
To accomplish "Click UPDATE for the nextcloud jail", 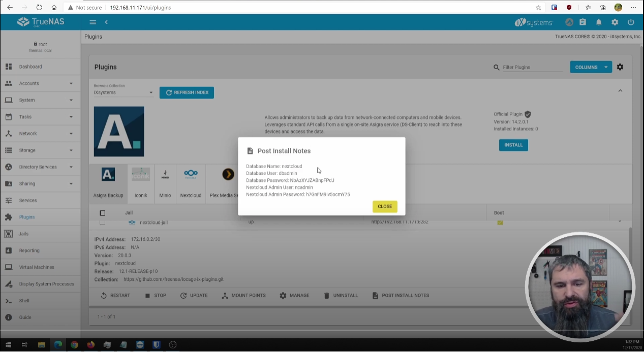I will (x=194, y=295).
